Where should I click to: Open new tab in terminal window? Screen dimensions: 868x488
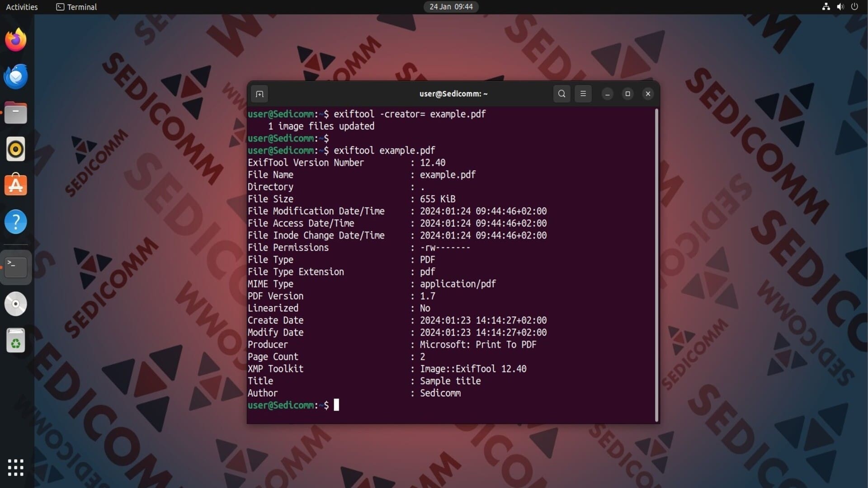[x=259, y=94]
